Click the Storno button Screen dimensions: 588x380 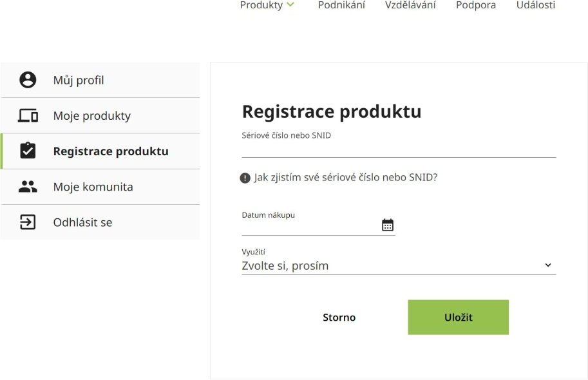[x=339, y=318]
